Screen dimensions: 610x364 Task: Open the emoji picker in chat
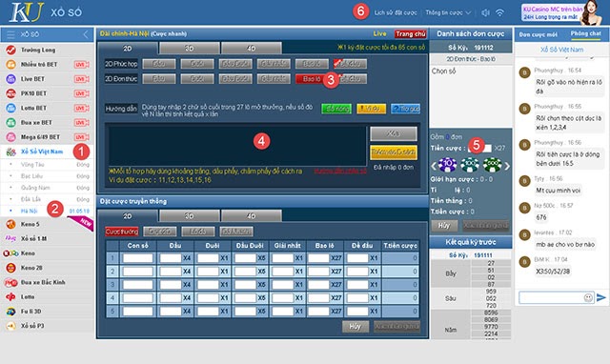tap(588, 297)
